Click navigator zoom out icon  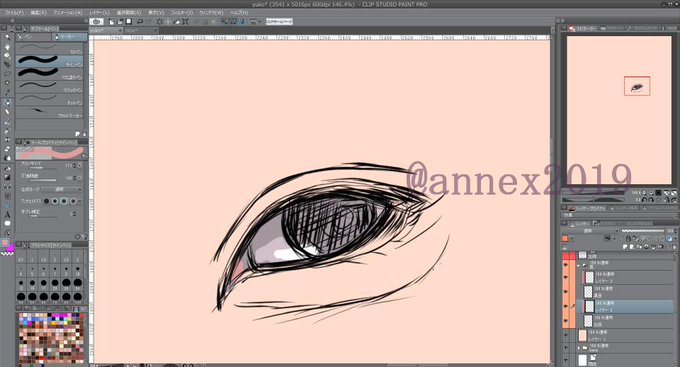pos(644,192)
